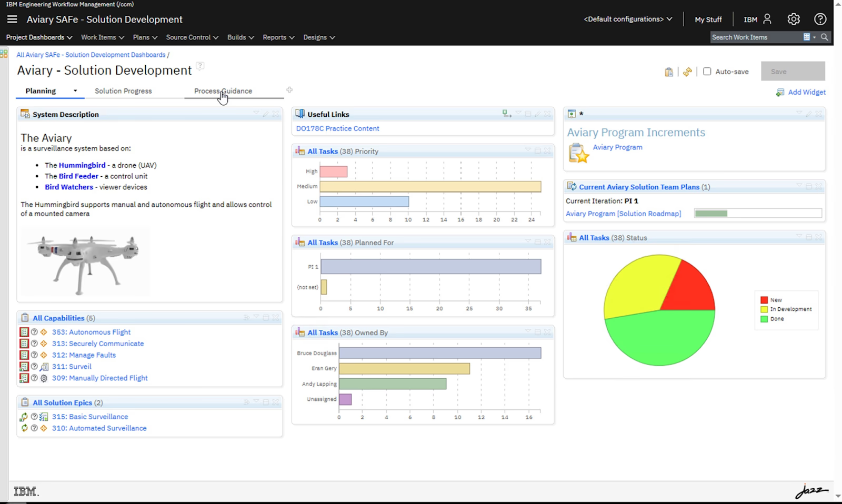Open the user profile icon

click(767, 19)
